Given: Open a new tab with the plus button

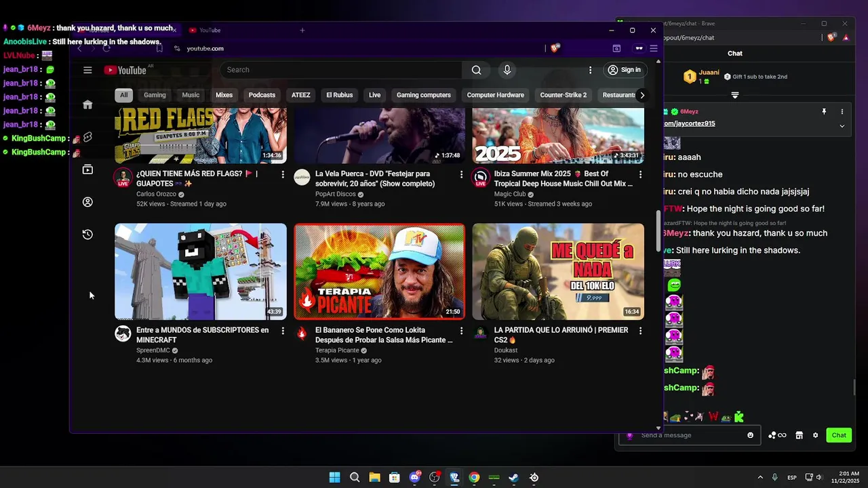Looking at the screenshot, I should [302, 30].
